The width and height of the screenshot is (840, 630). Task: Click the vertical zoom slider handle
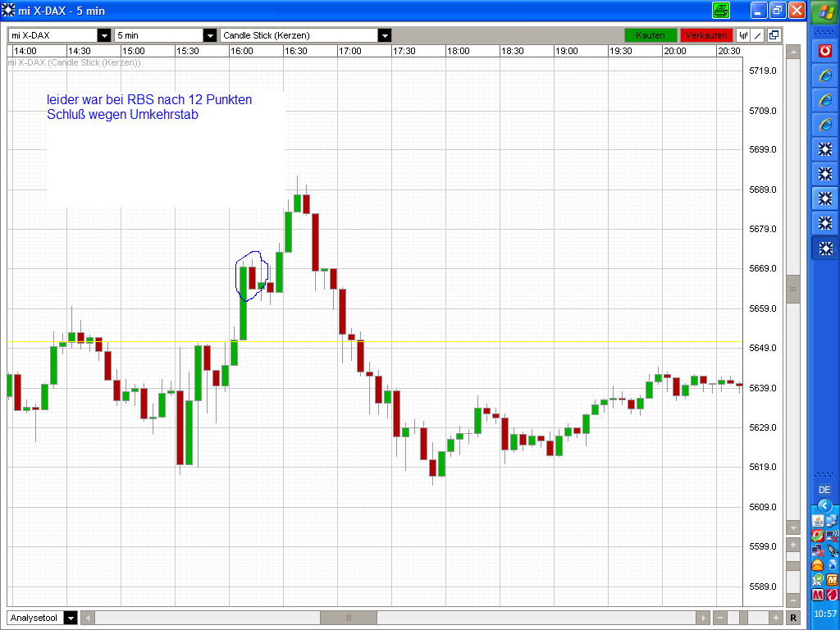[x=793, y=566]
